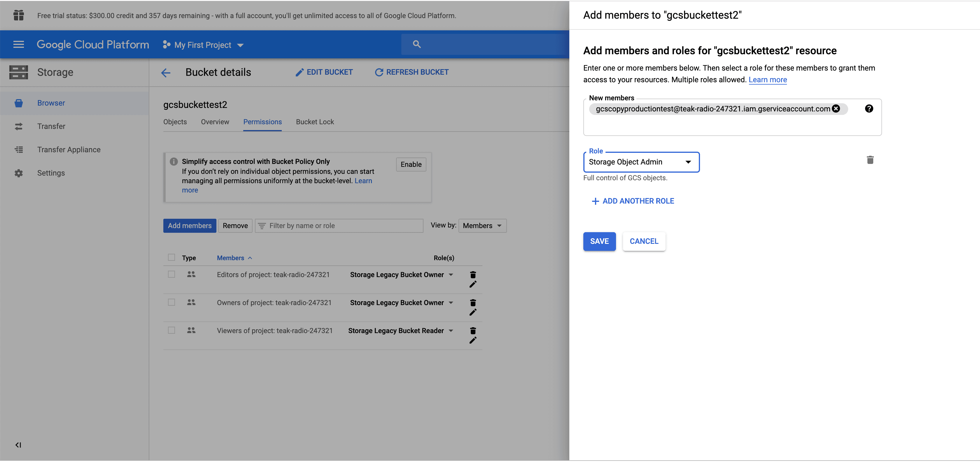Open Storage Settings via the gear icon
Screen dimensions: 980x462
point(19,173)
